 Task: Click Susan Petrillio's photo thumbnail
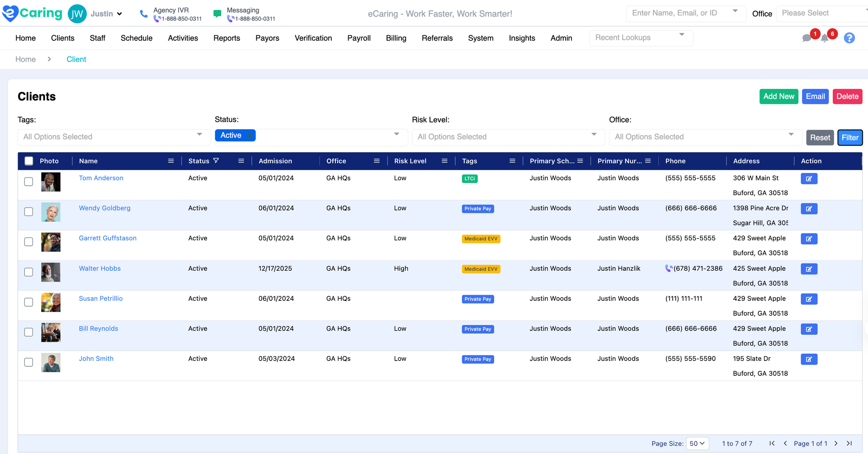[x=51, y=302]
